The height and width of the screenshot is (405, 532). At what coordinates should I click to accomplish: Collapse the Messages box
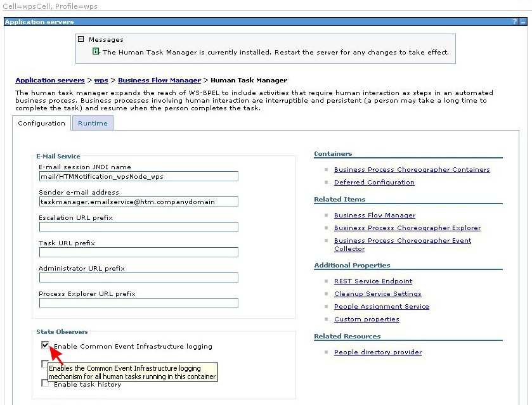[x=81, y=39]
